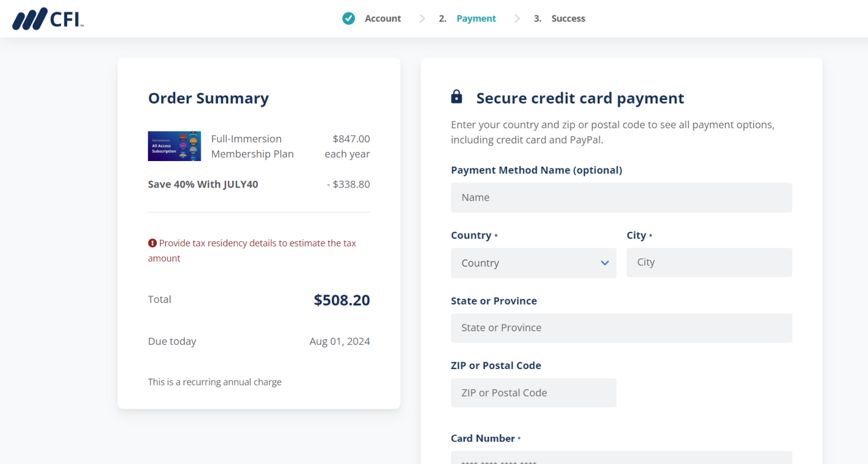868x464 pixels.
Task: Select the Success step in progress bar
Action: [568, 18]
